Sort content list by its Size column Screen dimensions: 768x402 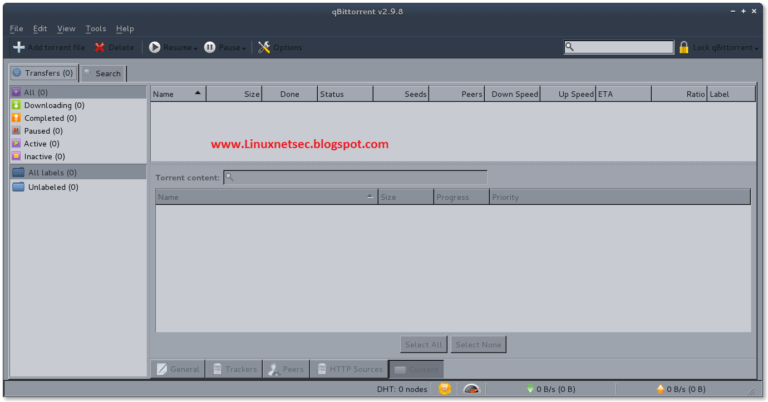pos(406,197)
